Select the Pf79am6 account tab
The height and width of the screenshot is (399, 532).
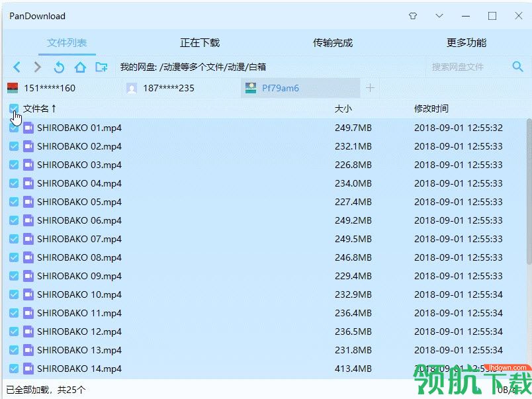(300, 88)
